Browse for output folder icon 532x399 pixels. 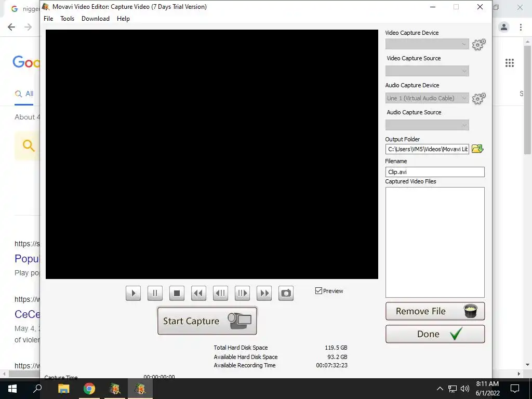coord(477,149)
